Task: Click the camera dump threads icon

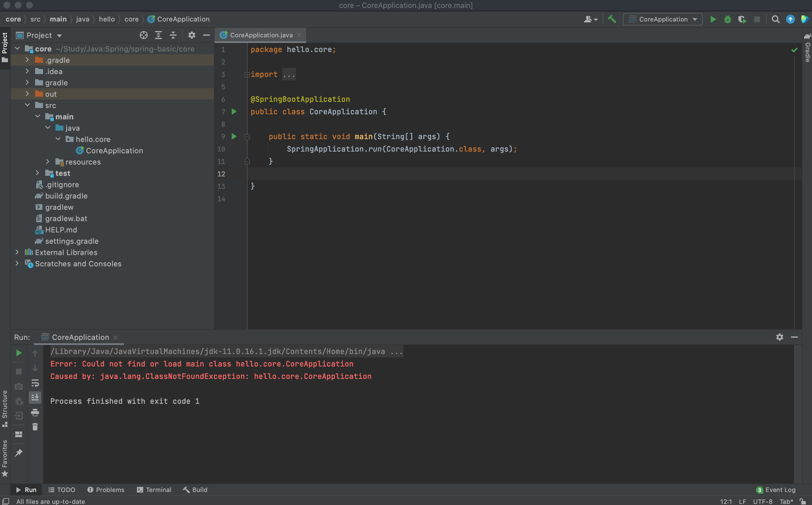Action: tap(19, 387)
